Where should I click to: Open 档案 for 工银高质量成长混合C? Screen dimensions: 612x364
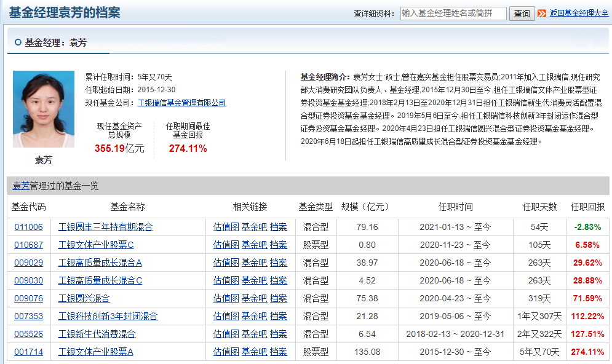click(x=279, y=280)
